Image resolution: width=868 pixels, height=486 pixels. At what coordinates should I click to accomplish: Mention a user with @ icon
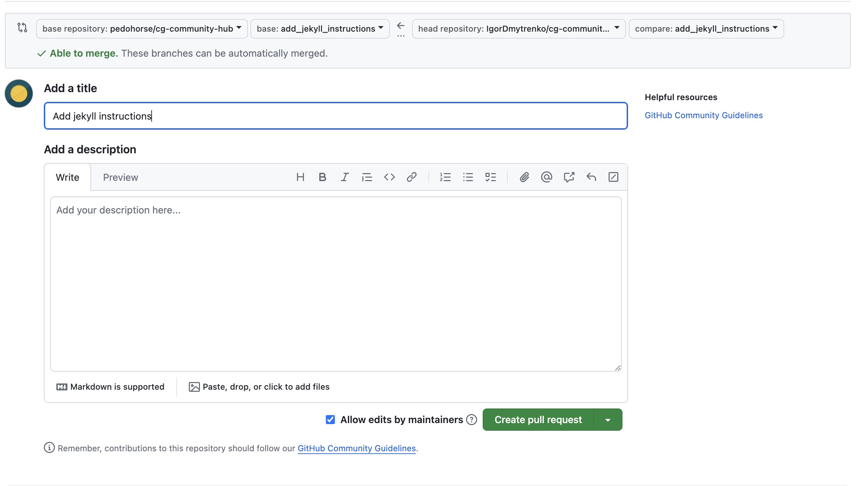click(x=546, y=177)
